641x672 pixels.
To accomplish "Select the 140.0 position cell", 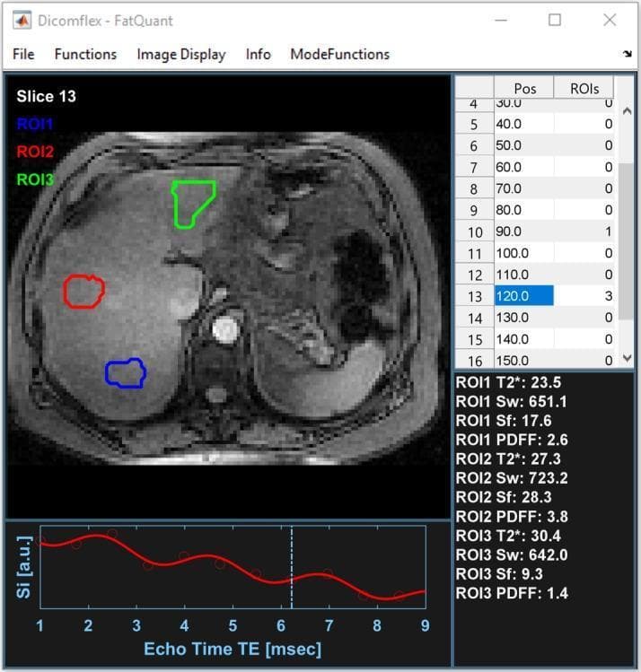I will pos(524,339).
